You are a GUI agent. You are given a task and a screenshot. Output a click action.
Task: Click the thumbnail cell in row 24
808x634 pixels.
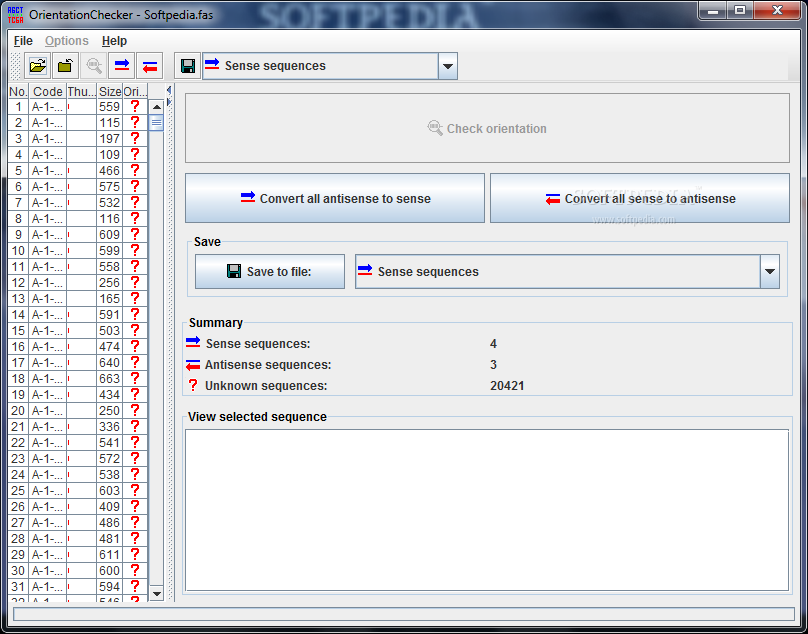coord(82,475)
